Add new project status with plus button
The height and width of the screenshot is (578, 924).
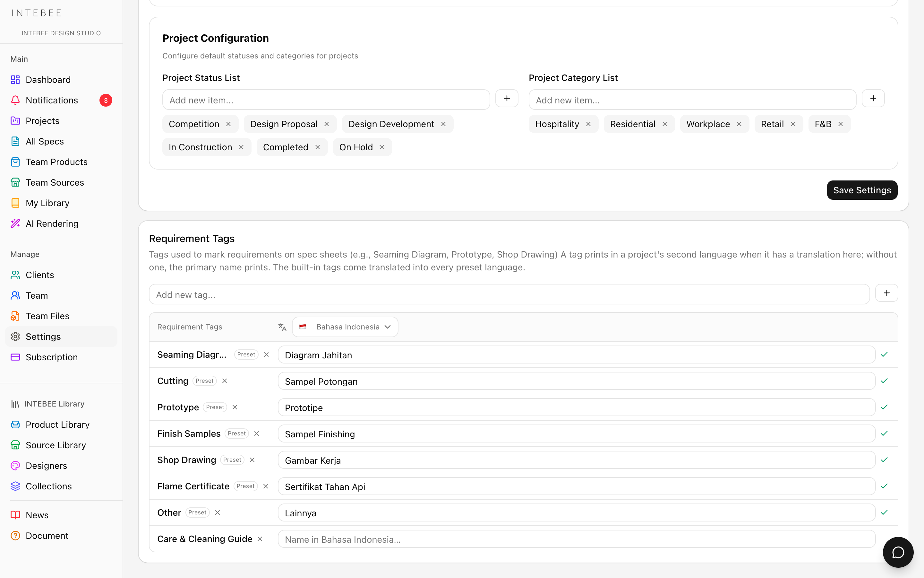pyautogui.click(x=507, y=99)
